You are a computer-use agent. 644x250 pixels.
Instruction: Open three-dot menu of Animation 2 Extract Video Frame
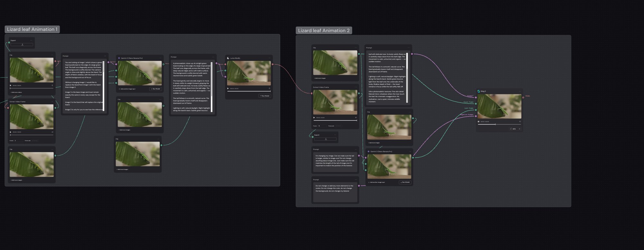[x=356, y=87]
